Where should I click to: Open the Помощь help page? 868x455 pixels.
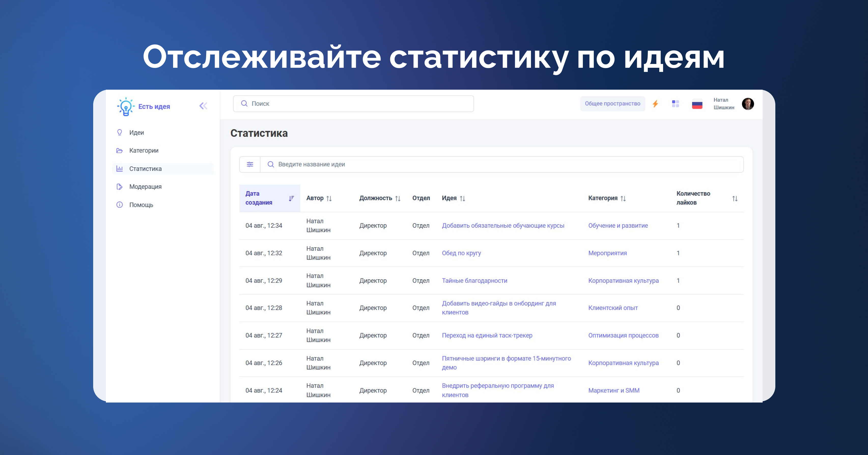(x=141, y=205)
